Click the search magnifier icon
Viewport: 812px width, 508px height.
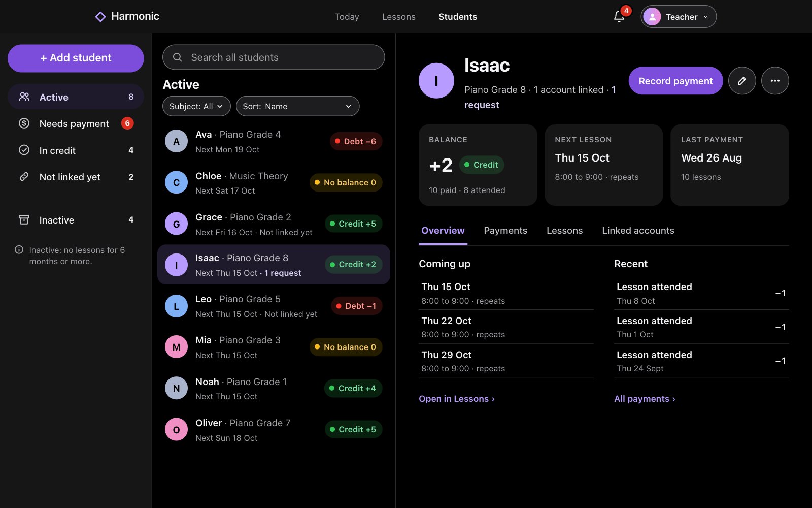tap(178, 57)
